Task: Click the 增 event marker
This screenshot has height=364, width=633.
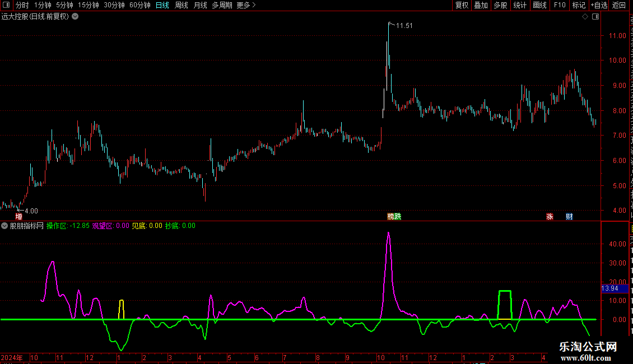Action: (x=18, y=217)
